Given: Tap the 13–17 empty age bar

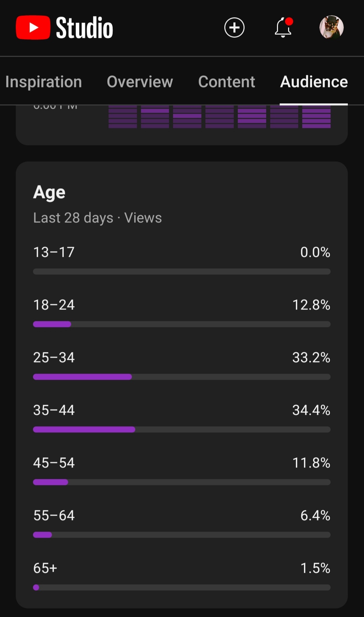Looking at the screenshot, I should pyautogui.click(x=181, y=271).
